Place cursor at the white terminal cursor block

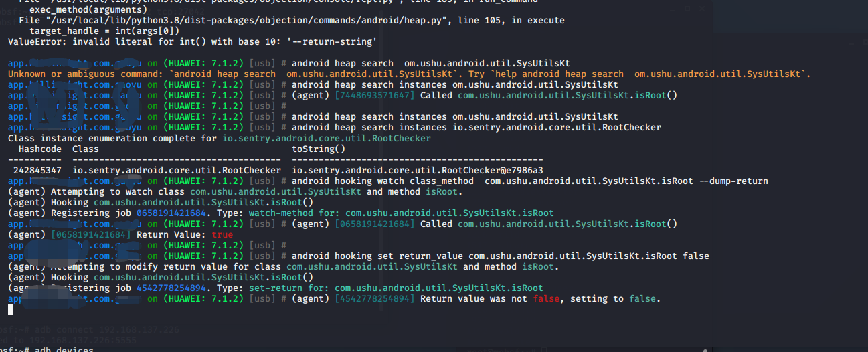point(10,309)
